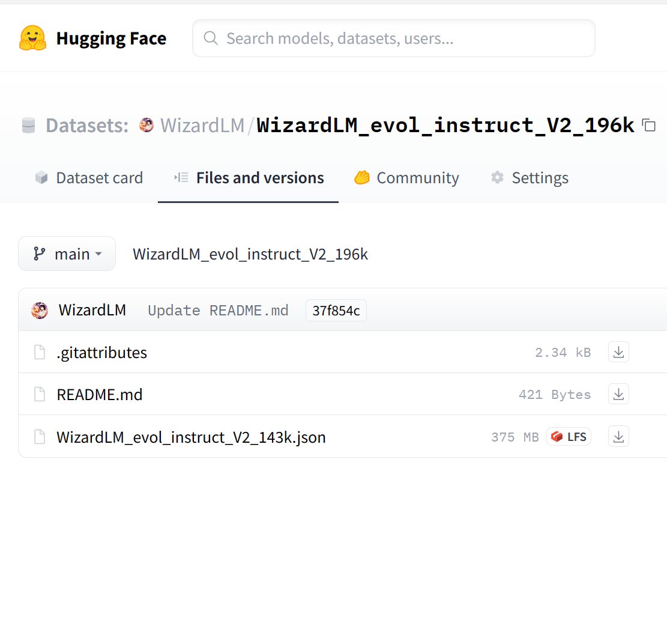The image size is (667, 644).
Task: Open WizardLM_evol_instruct_V2_143k.json file
Action: coord(191,437)
